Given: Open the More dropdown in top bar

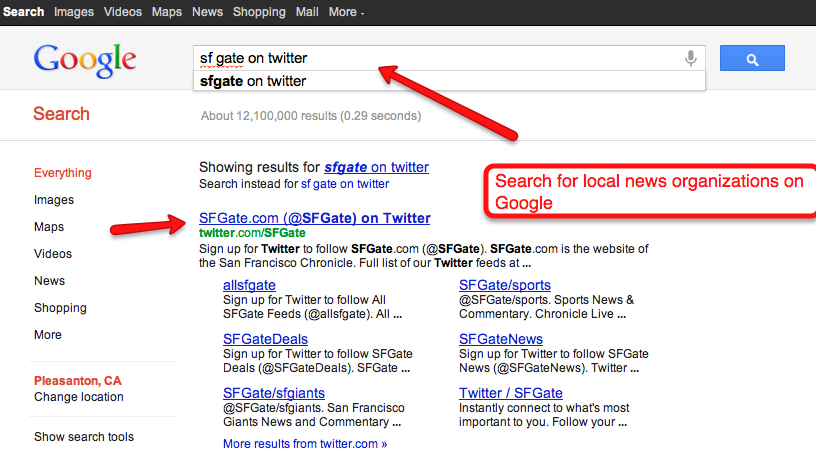Looking at the screenshot, I should tap(346, 12).
